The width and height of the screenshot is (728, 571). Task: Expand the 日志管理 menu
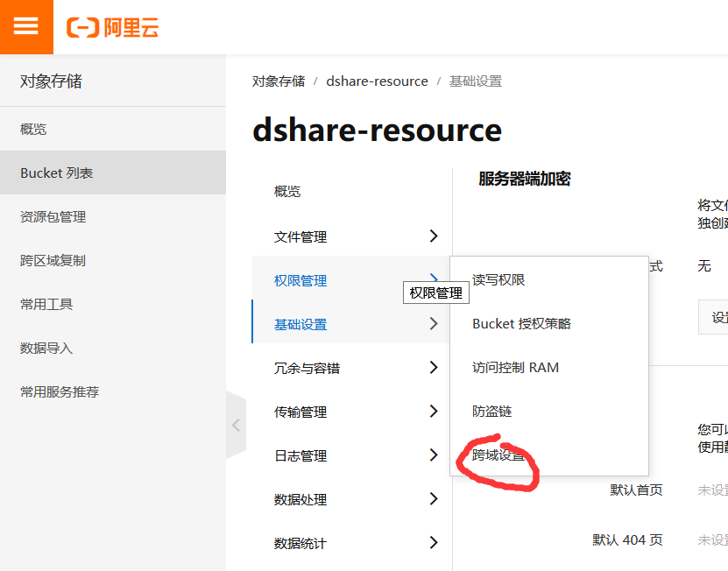432,455
